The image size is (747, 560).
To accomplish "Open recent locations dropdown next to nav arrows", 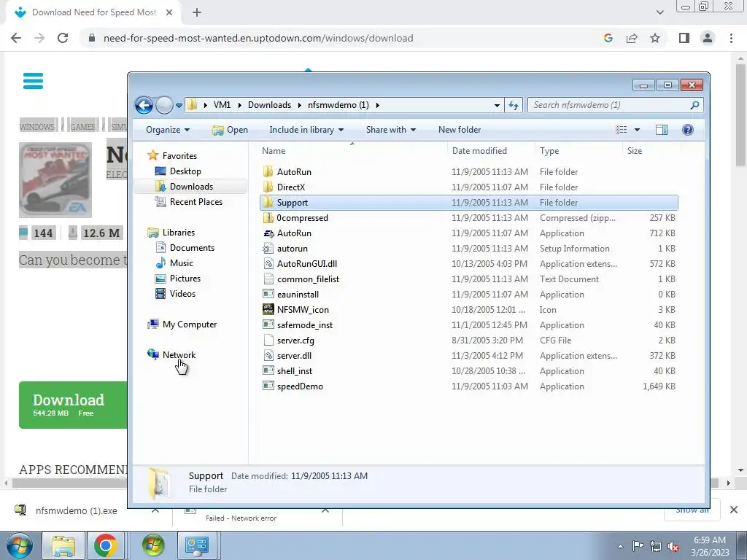I will (179, 105).
